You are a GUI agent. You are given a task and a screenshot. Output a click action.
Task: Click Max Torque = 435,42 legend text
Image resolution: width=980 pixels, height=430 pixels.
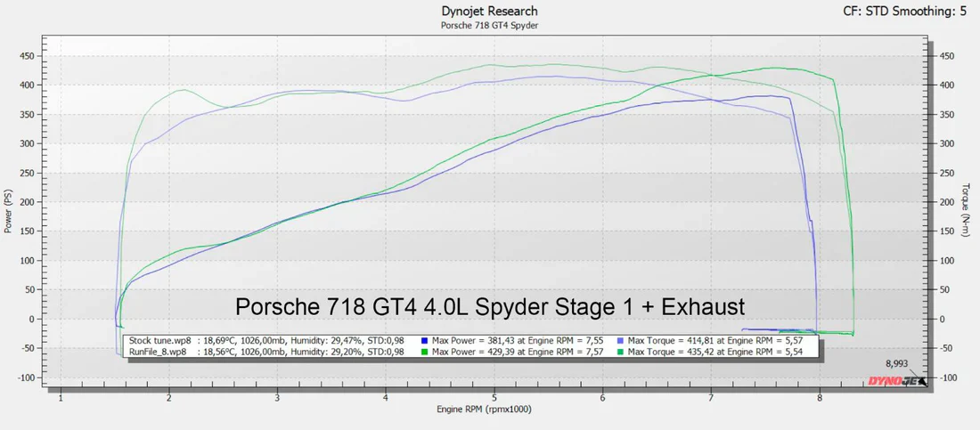[x=715, y=352]
